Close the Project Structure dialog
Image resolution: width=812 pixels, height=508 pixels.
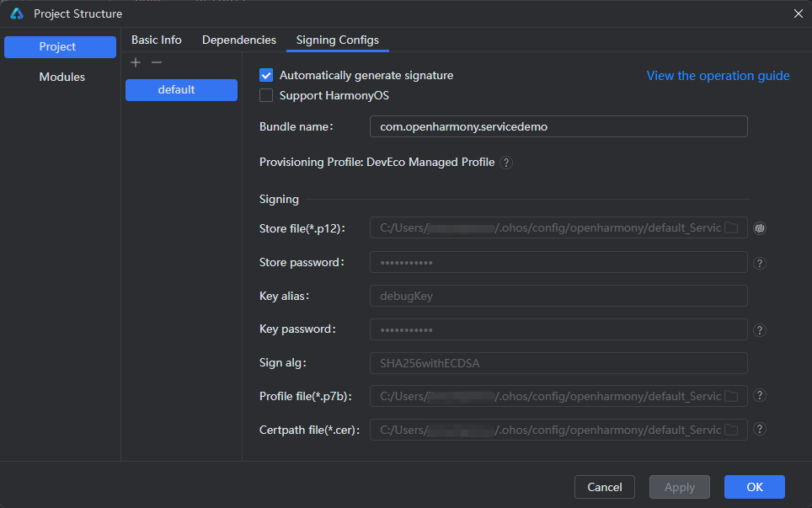(798, 14)
